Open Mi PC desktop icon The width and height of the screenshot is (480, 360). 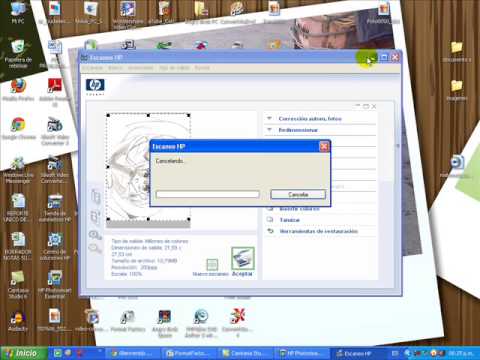18,13
